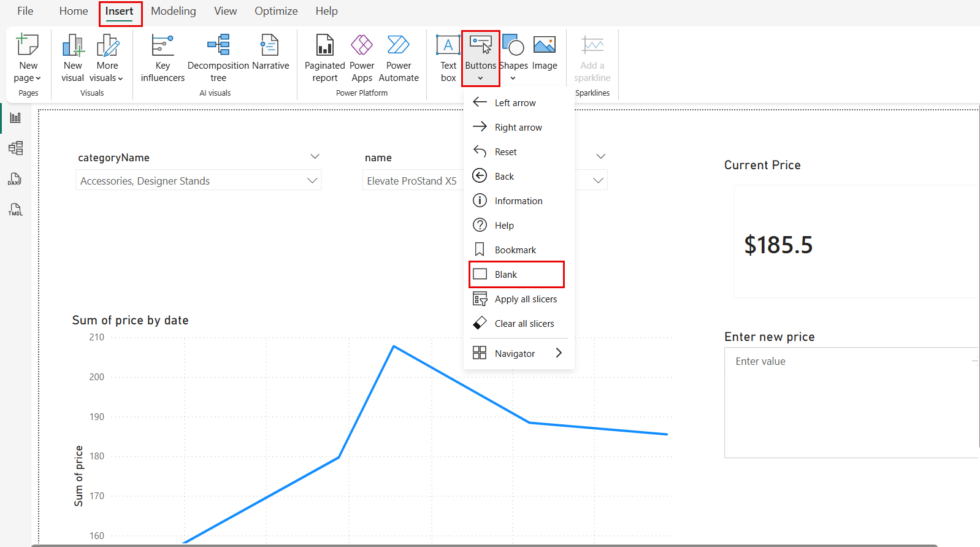Open the Help tab
Image resolution: width=980 pixels, height=547 pixels.
click(x=327, y=11)
